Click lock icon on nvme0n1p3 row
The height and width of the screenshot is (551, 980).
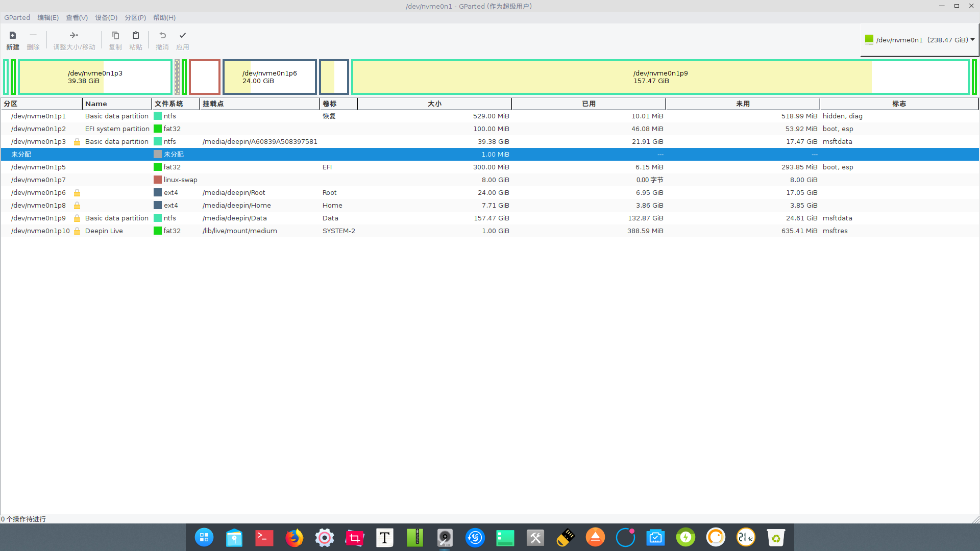coord(77,142)
